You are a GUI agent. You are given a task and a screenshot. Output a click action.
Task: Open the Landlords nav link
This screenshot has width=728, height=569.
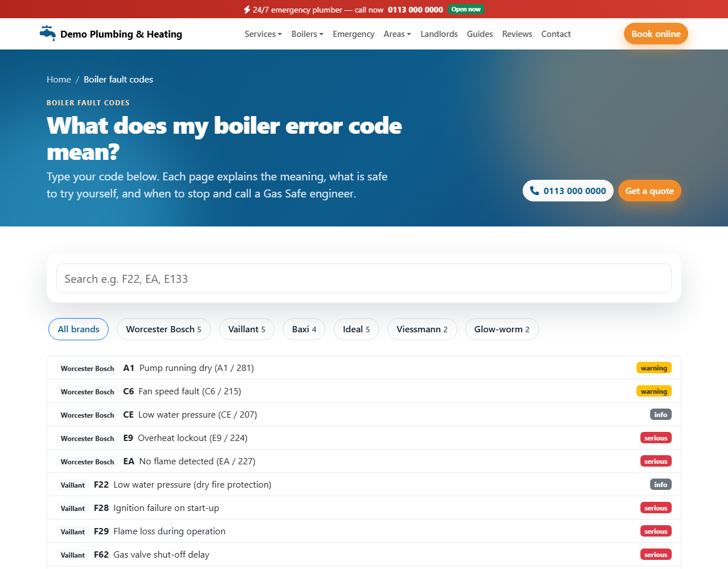pyautogui.click(x=439, y=34)
